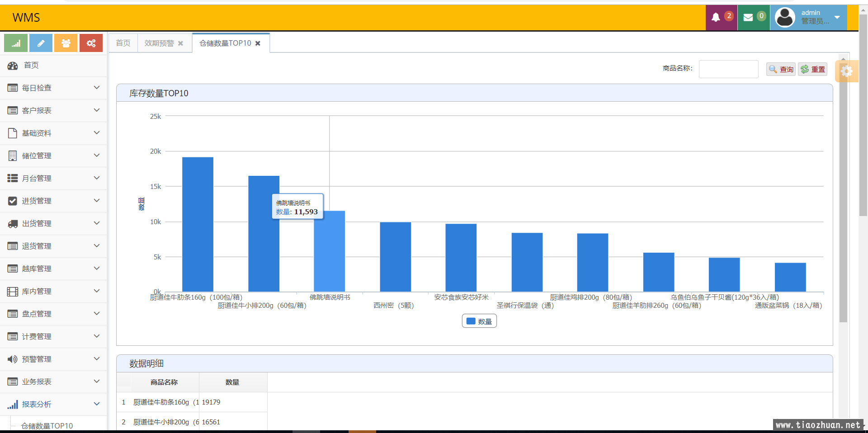
Task: Click the orange users group icon
Action: pos(66,43)
